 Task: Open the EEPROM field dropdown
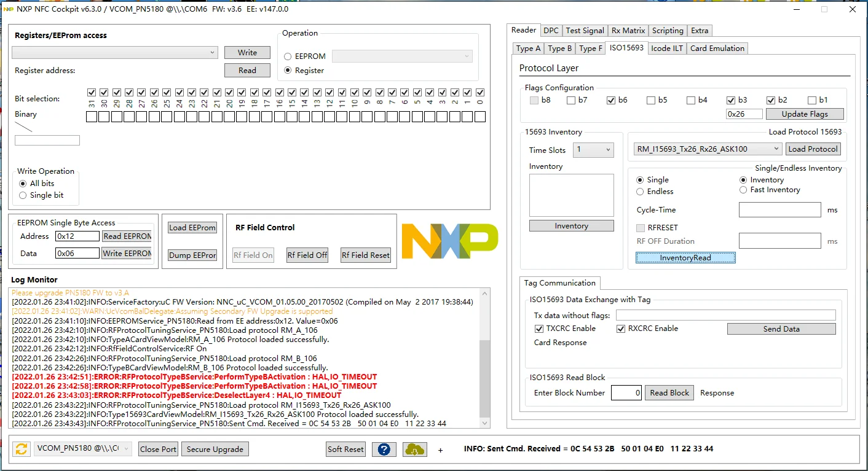pyautogui.click(x=402, y=56)
